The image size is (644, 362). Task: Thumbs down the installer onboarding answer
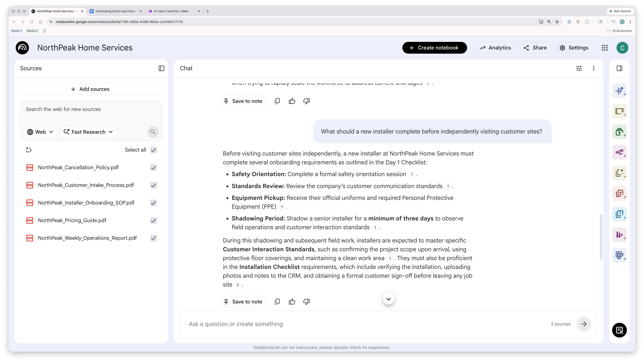307,302
